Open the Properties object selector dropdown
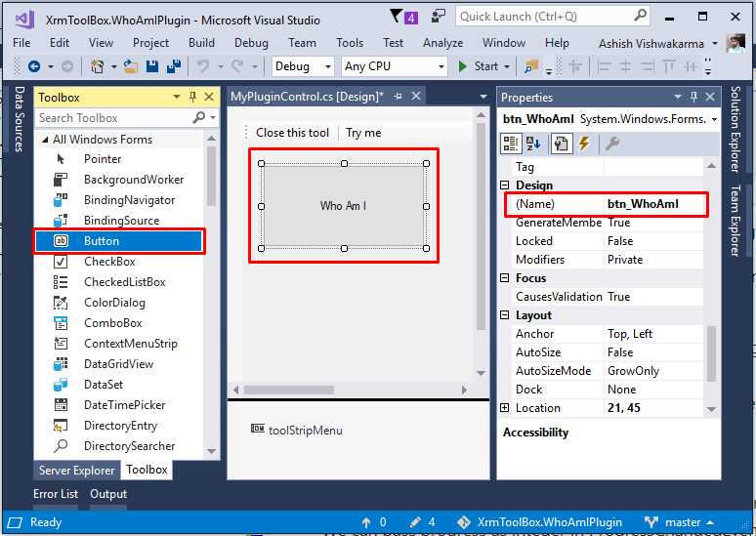This screenshot has width=756, height=536. click(714, 119)
